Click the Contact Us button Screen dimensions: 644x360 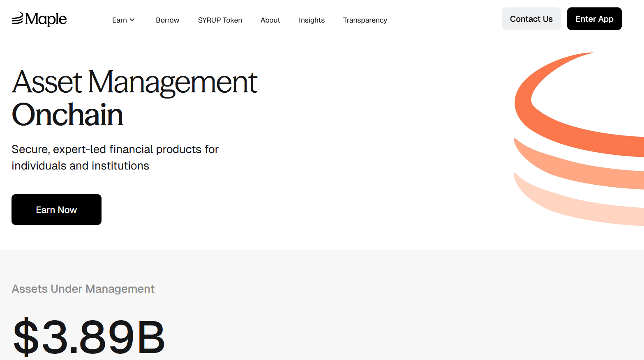531,19
